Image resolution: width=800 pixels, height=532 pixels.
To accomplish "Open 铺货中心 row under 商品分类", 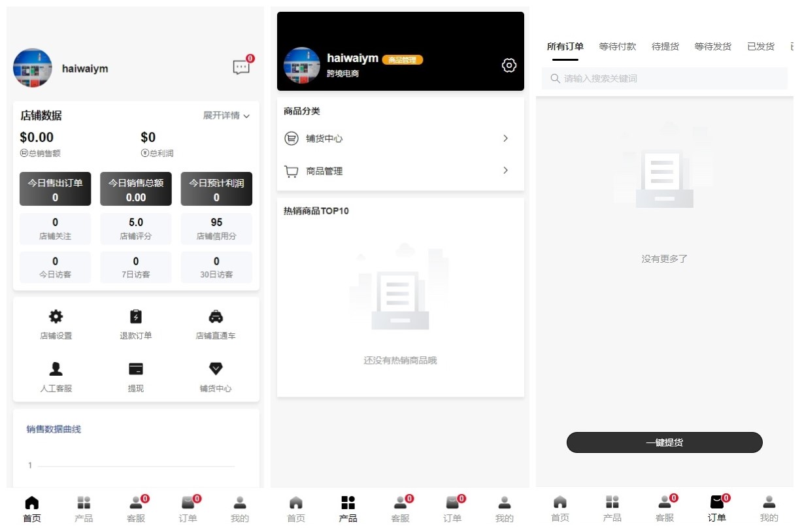I will (x=400, y=139).
